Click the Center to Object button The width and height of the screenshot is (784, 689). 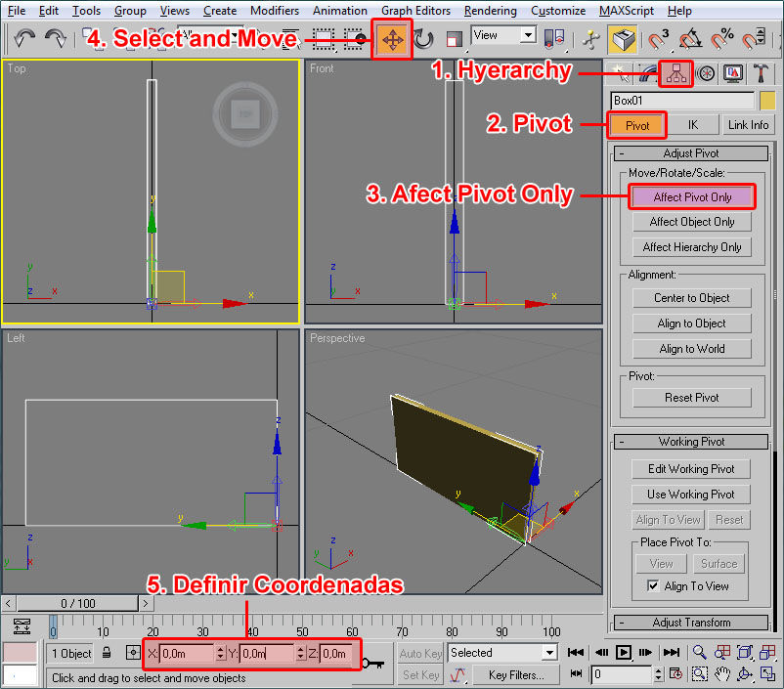692,298
